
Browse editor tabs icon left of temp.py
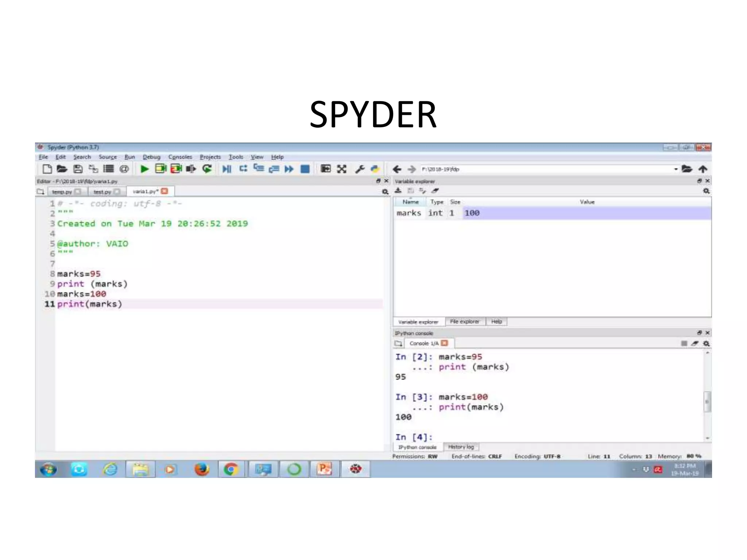tap(40, 191)
